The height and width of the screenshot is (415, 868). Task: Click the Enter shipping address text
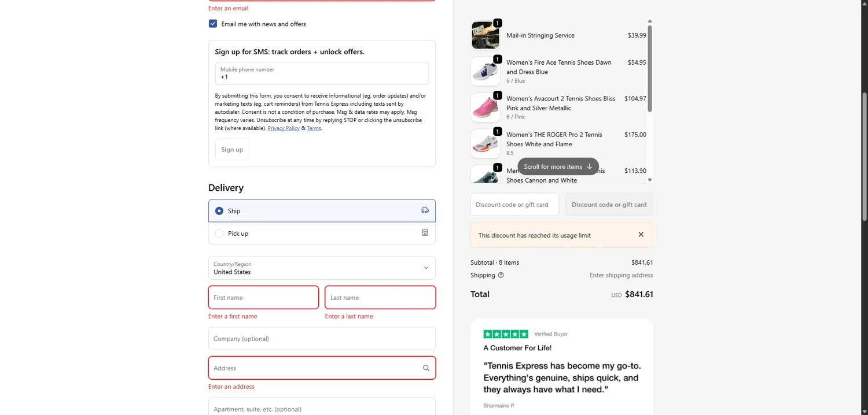coord(621,275)
